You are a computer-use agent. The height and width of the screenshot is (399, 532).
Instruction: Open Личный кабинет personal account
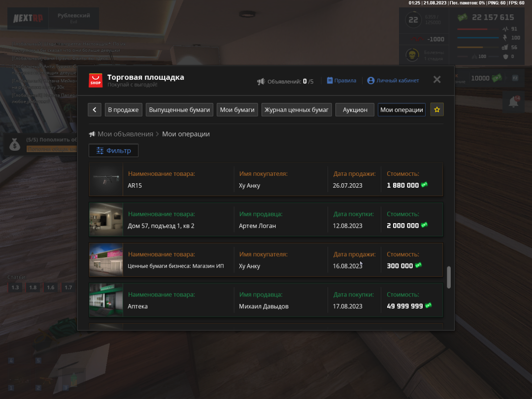coord(393,80)
